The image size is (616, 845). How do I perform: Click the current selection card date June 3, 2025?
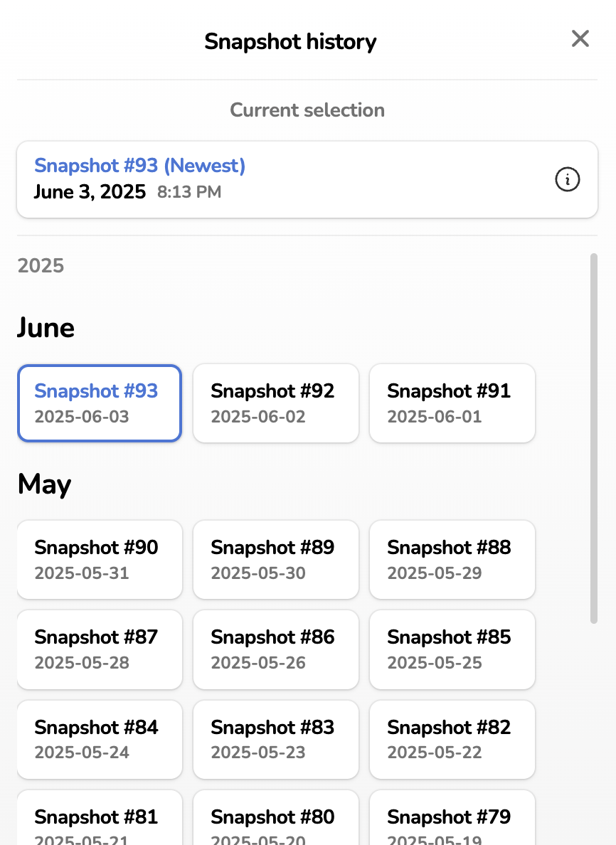click(x=90, y=191)
